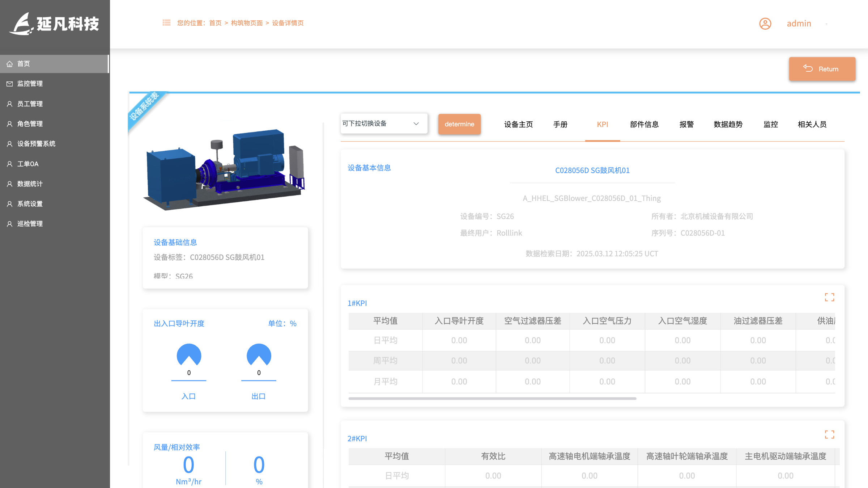Expand the 2#KPI panel fullscreen icon
The height and width of the screenshot is (488, 868).
(830, 434)
